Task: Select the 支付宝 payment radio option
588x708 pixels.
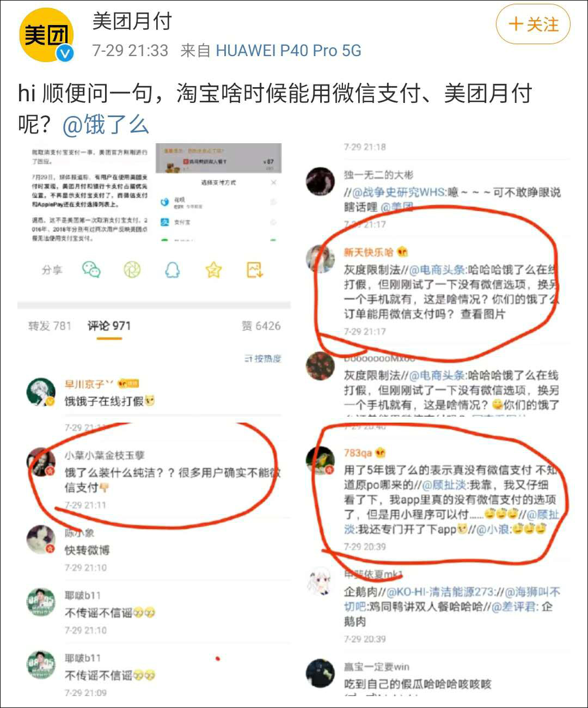Action: point(273,222)
